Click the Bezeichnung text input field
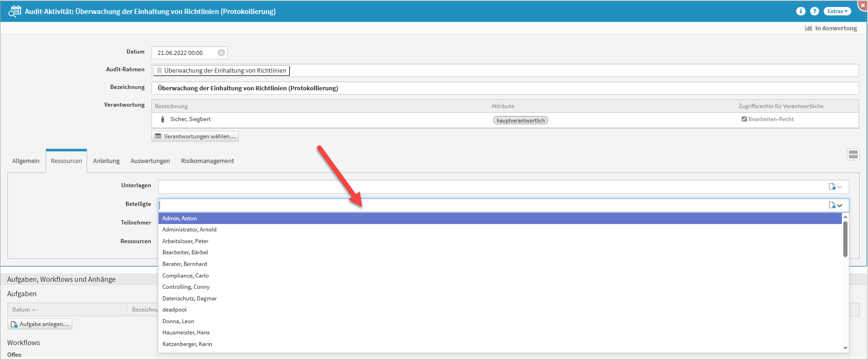Viewport: 868px width, 360px height. [x=504, y=88]
